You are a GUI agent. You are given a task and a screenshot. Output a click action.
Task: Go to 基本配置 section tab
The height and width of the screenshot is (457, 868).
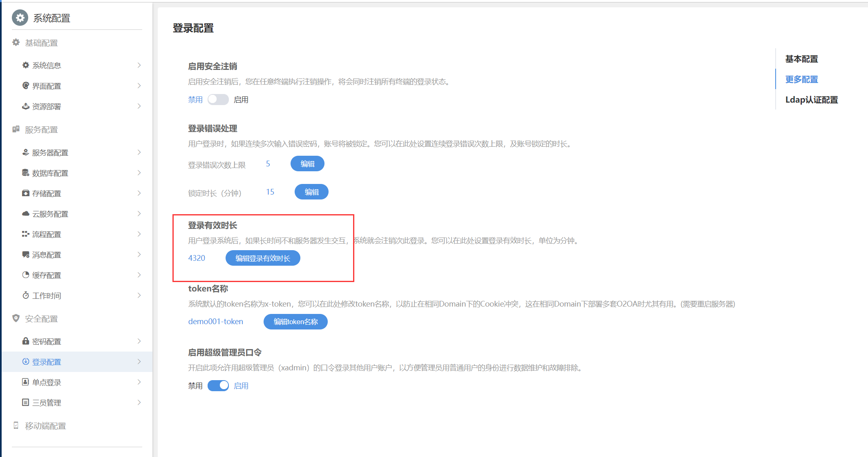click(801, 59)
